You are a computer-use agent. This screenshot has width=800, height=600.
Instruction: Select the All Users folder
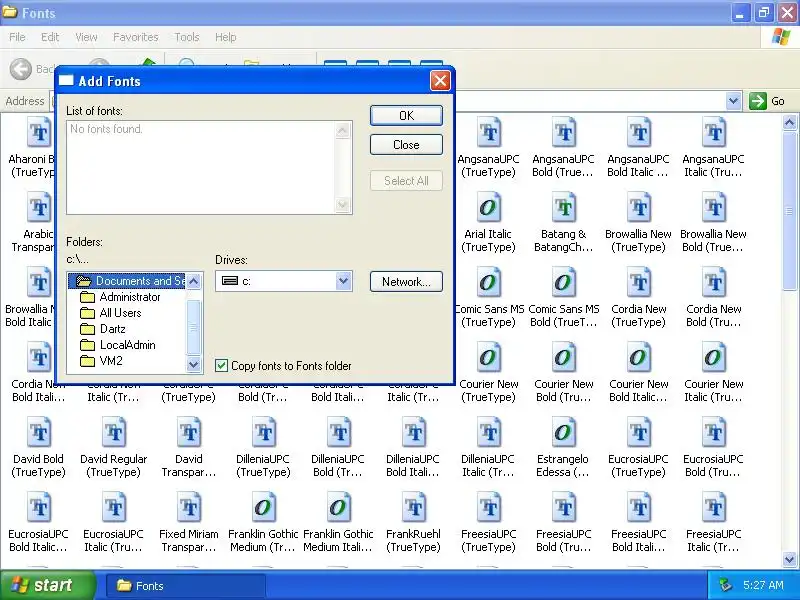click(111, 313)
